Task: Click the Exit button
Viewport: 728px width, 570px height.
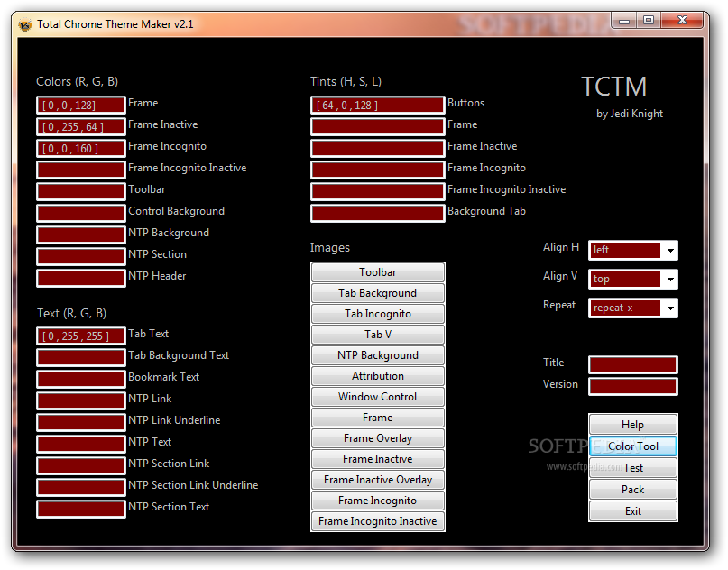Action: 632,511
